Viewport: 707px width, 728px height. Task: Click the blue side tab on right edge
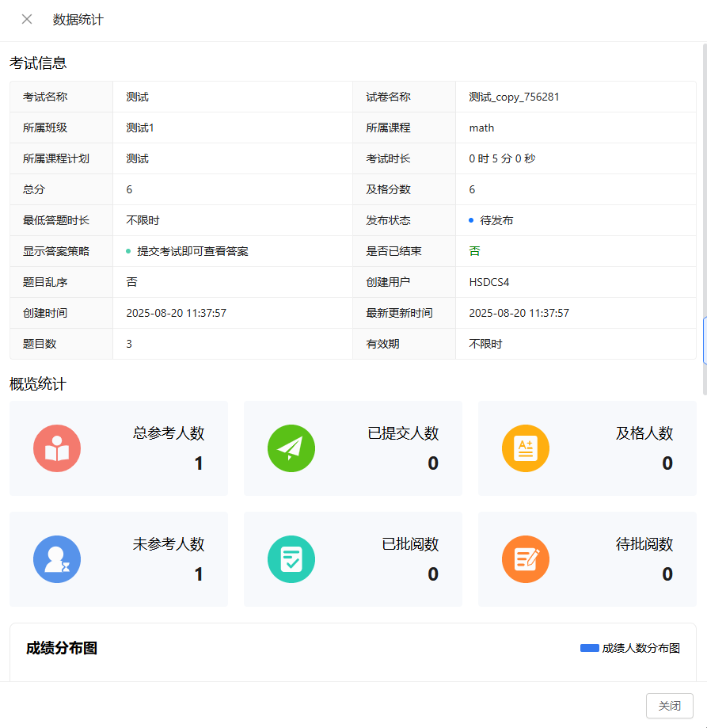coord(704,339)
